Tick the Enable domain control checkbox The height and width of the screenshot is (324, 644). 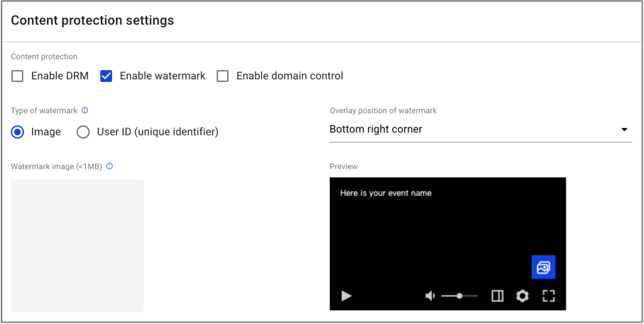[x=223, y=76]
